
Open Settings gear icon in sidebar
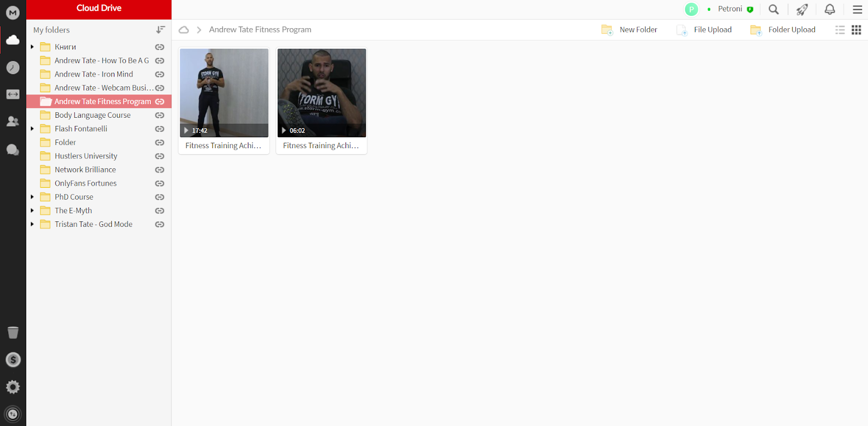coord(13,387)
